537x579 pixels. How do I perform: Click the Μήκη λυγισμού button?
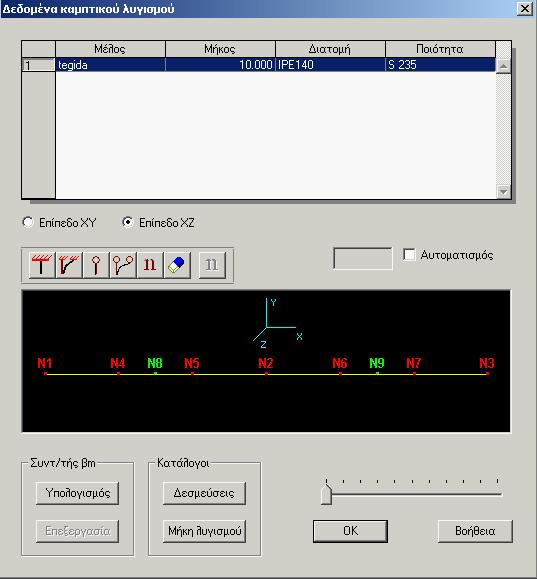pos(204,531)
